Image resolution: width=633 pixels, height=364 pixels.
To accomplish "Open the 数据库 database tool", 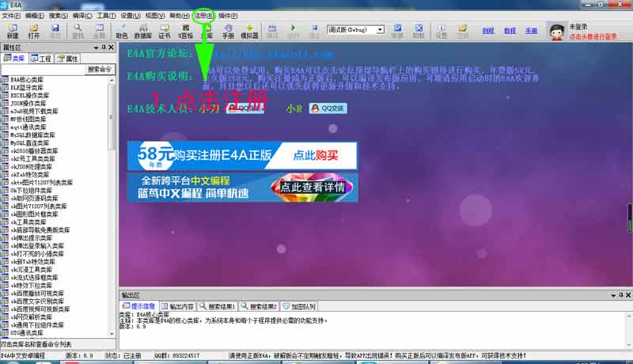I will pyautogui.click(x=143, y=31).
